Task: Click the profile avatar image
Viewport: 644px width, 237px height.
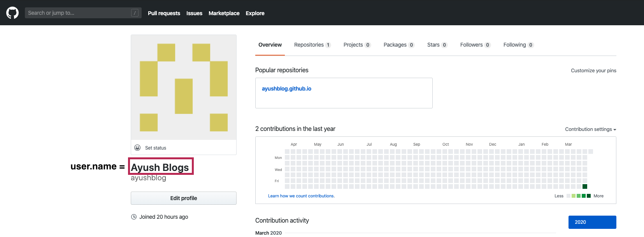Action: pyautogui.click(x=184, y=87)
